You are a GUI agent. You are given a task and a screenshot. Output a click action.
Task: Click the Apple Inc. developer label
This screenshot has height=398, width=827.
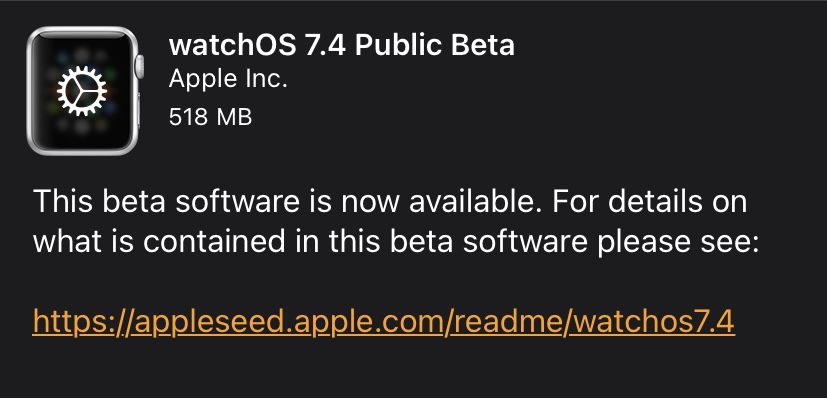click(x=228, y=80)
